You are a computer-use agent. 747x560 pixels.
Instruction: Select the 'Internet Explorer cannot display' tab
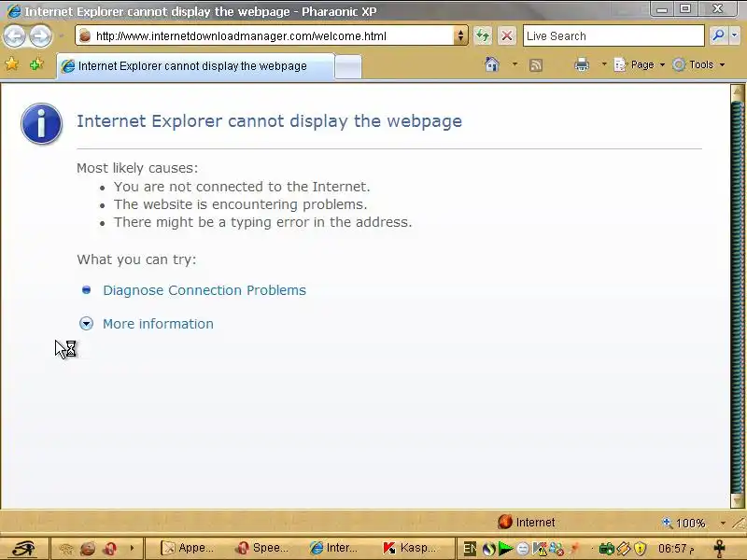pos(195,66)
